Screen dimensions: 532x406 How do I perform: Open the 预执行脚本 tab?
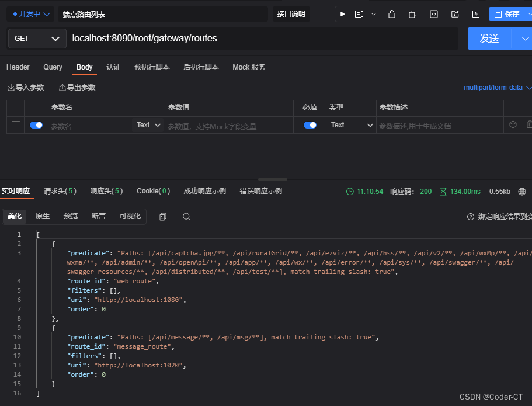click(x=152, y=67)
